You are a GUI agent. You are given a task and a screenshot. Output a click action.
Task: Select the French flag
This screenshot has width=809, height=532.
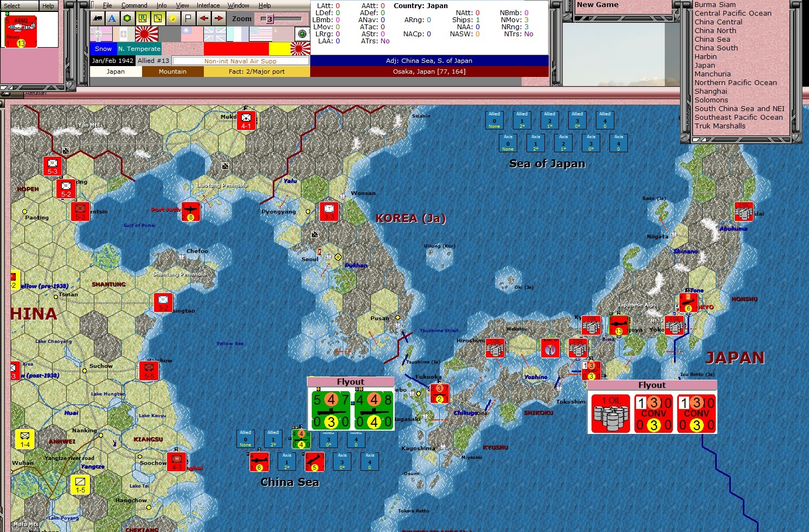(x=237, y=34)
